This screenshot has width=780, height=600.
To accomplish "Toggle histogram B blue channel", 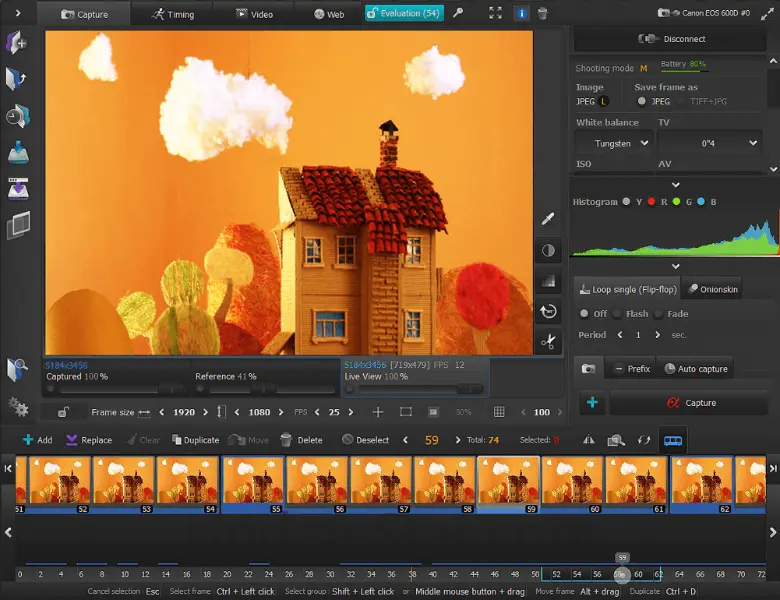I will point(701,201).
